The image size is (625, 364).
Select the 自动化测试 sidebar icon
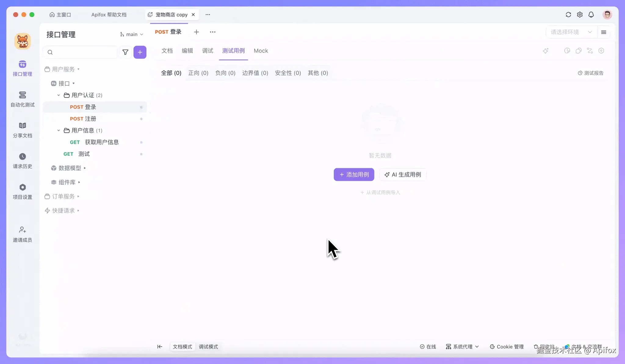coord(22,99)
